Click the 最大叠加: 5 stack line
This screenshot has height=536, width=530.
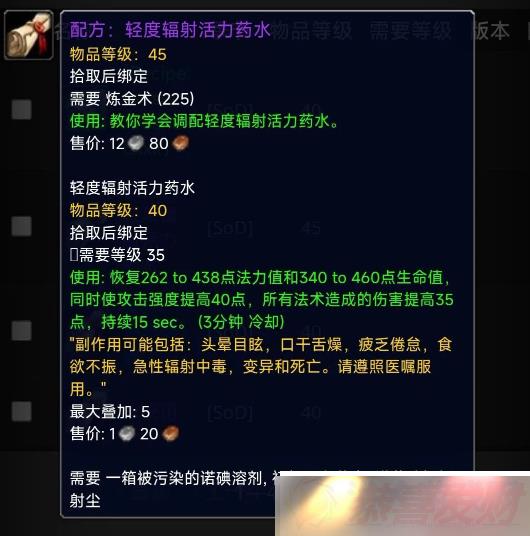[110, 412]
